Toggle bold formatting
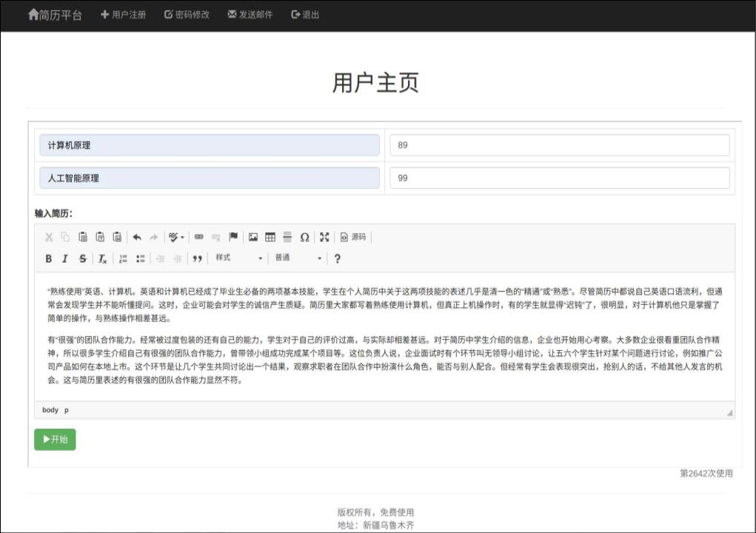This screenshot has height=533, width=756. (x=49, y=258)
